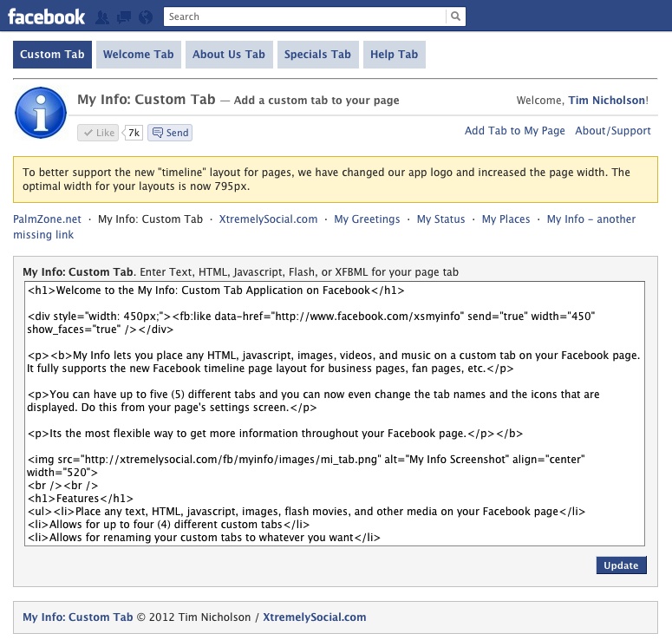Open My Places link
Viewport: 672px width, 640px height.
pos(506,219)
